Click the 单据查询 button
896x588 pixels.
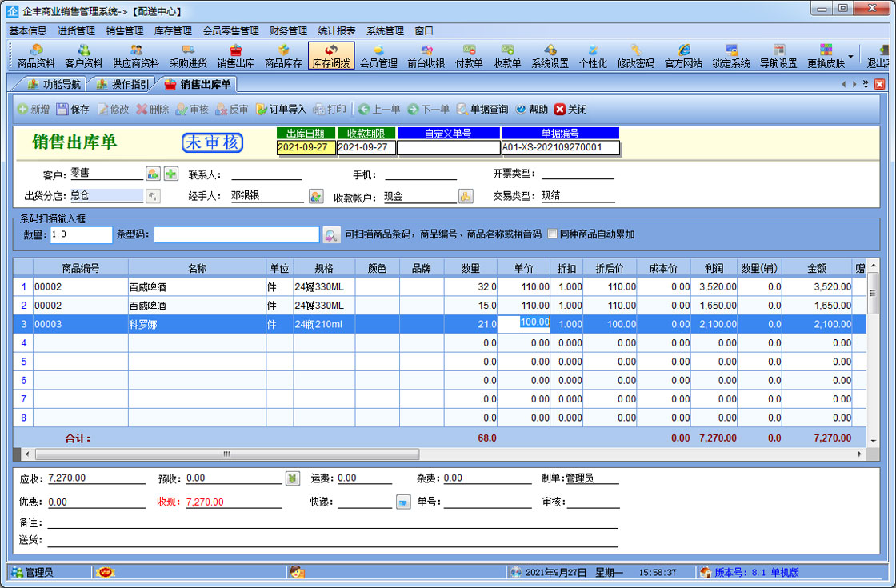[482, 110]
